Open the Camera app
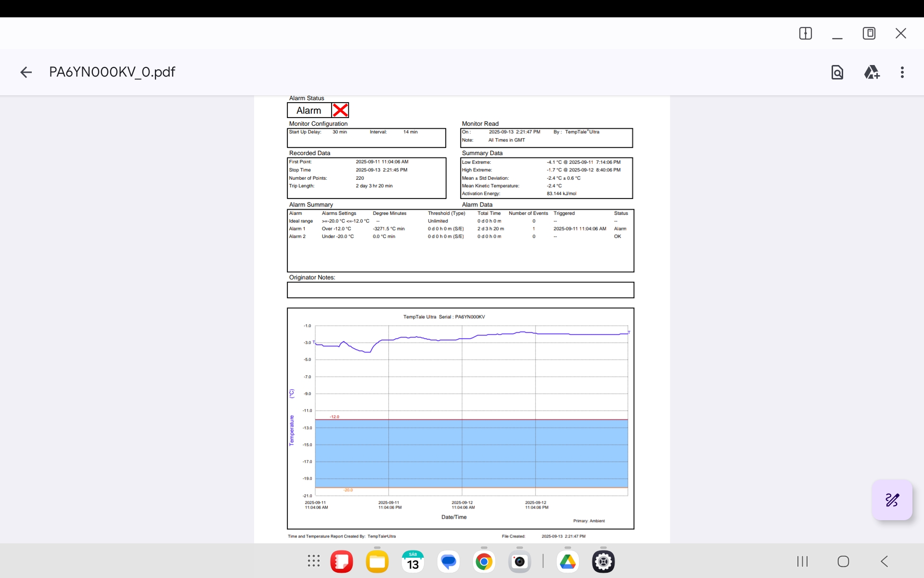Viewport: 924px width, 578px height. (520, 562)
